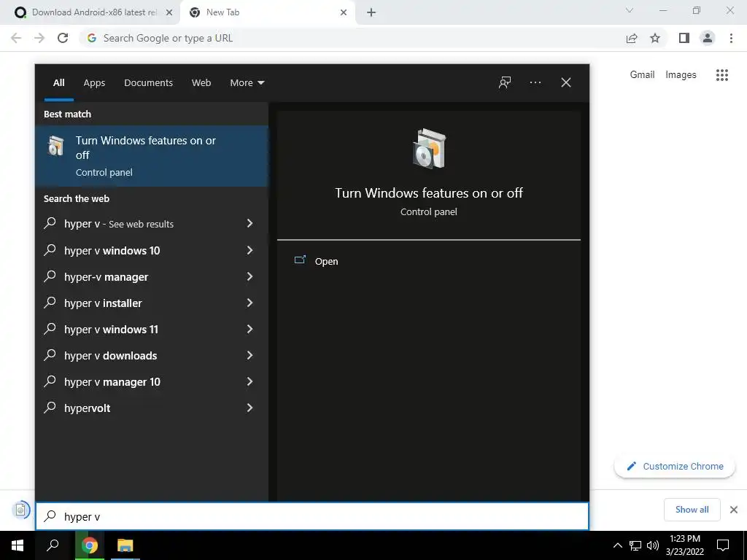Open the notification center icon
Image resolution: width=747 pixels, height=560 pixels.
coord(723,545)
